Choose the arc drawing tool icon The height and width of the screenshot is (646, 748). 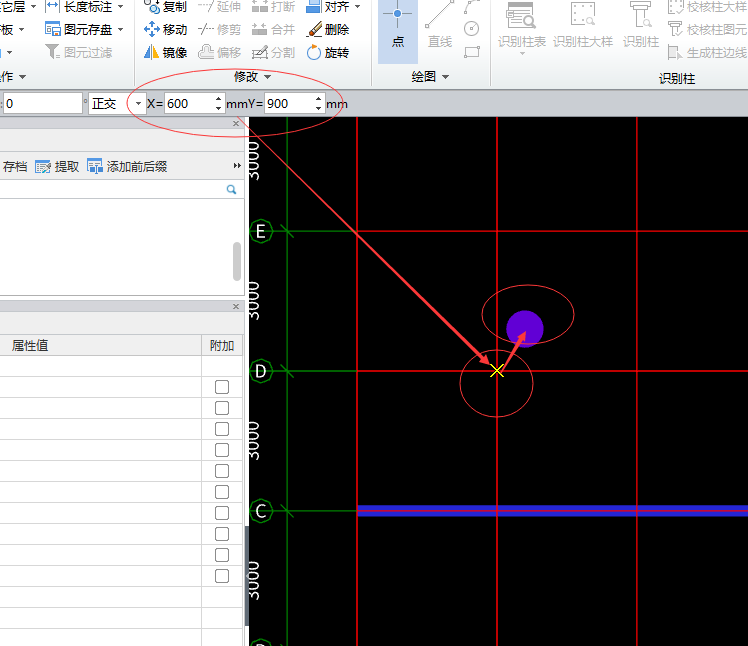pos(471,7)
